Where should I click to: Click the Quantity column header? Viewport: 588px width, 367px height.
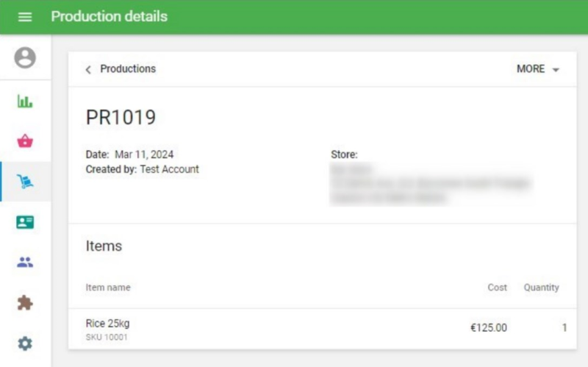click(541, 288)
